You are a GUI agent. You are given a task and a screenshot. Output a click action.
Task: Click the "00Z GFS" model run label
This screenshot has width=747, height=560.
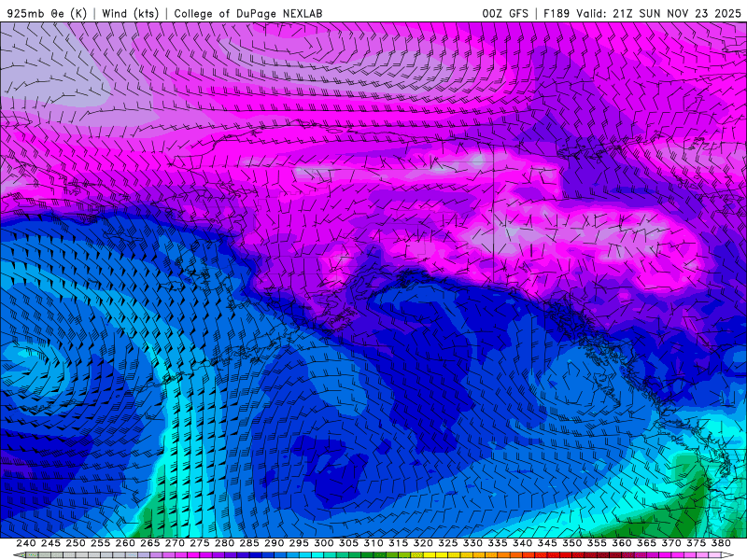tap(505, 13)
